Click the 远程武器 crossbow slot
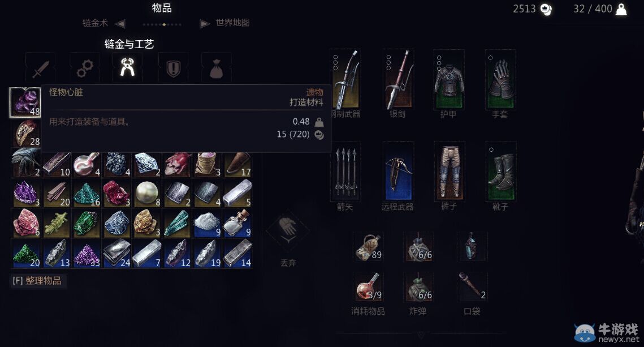Screen dimensions: 644x347 (x=397, y=171)
